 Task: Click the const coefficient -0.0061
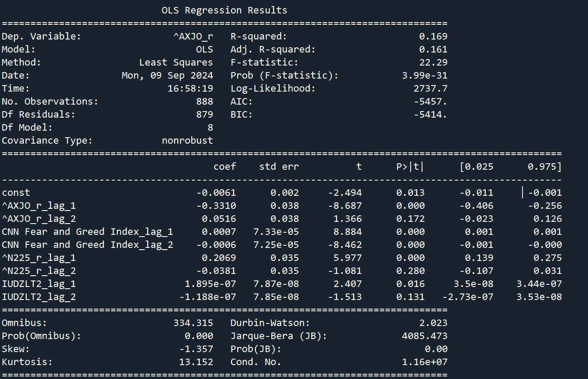[216, 193]
